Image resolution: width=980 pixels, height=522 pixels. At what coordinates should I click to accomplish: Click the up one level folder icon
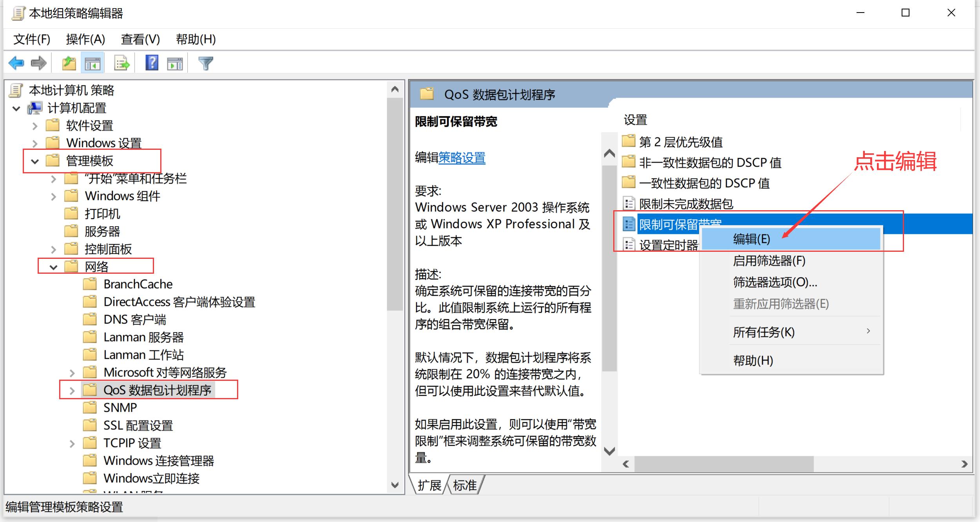click(x=69, y=63)
